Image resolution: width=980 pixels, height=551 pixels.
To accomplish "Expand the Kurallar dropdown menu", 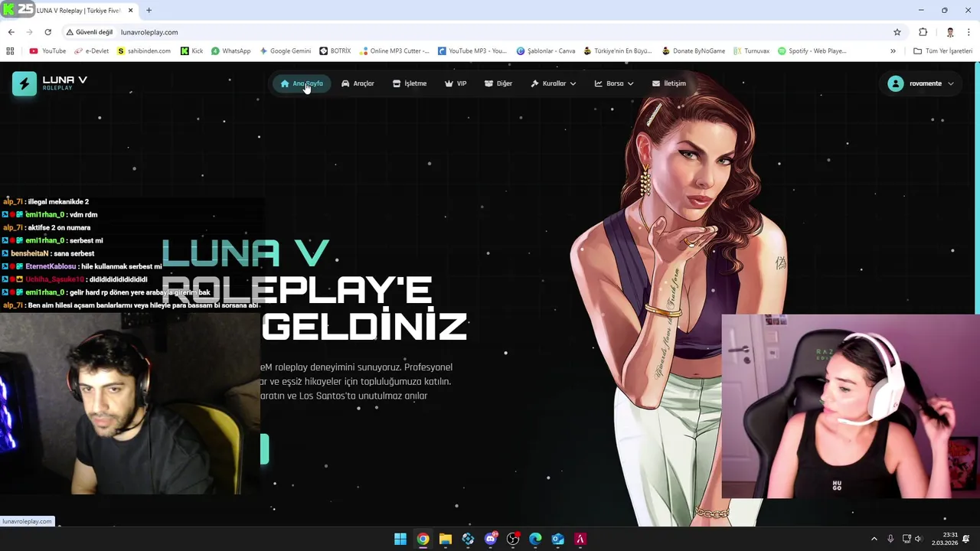I will [x=554, y=83].
